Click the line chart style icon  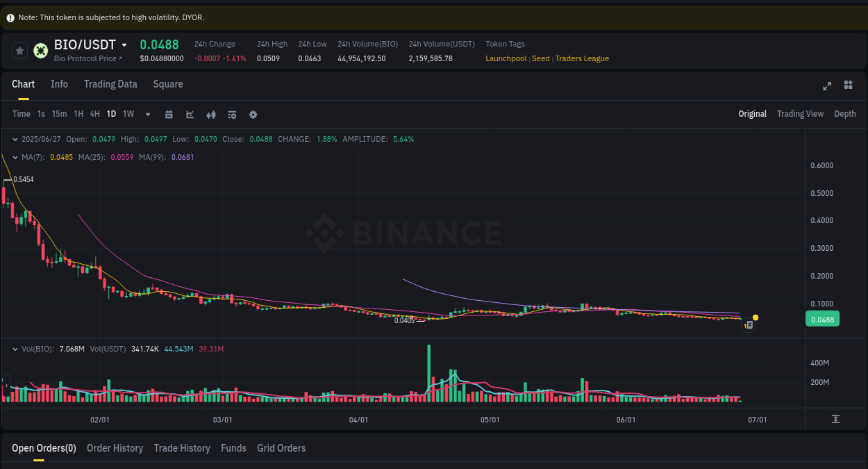(190, 114)
